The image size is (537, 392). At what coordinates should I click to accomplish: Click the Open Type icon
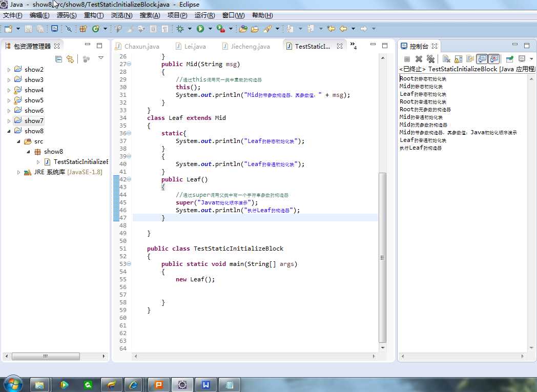click(x=243, y=29)
